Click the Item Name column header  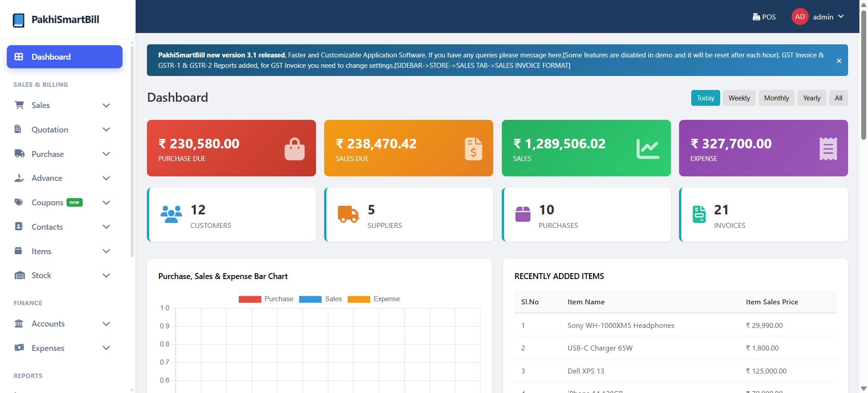586,302
